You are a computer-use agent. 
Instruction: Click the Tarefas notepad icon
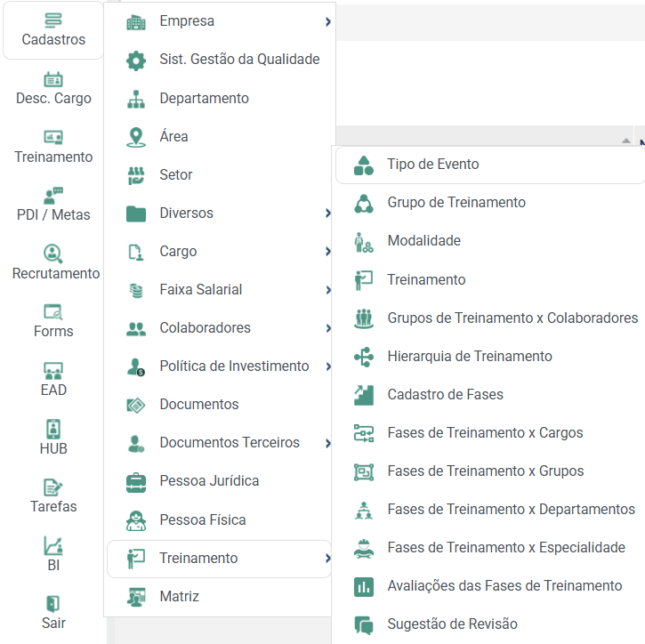click(x=53, y=487)
